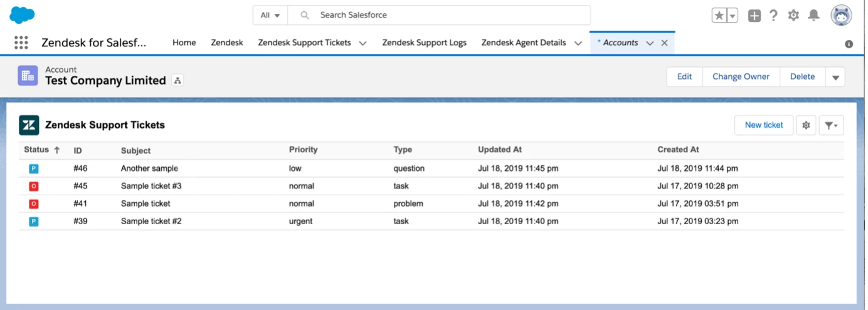This screenshot has height=310, width=868.
Task: Sort by Type column header
Action: 403,150
